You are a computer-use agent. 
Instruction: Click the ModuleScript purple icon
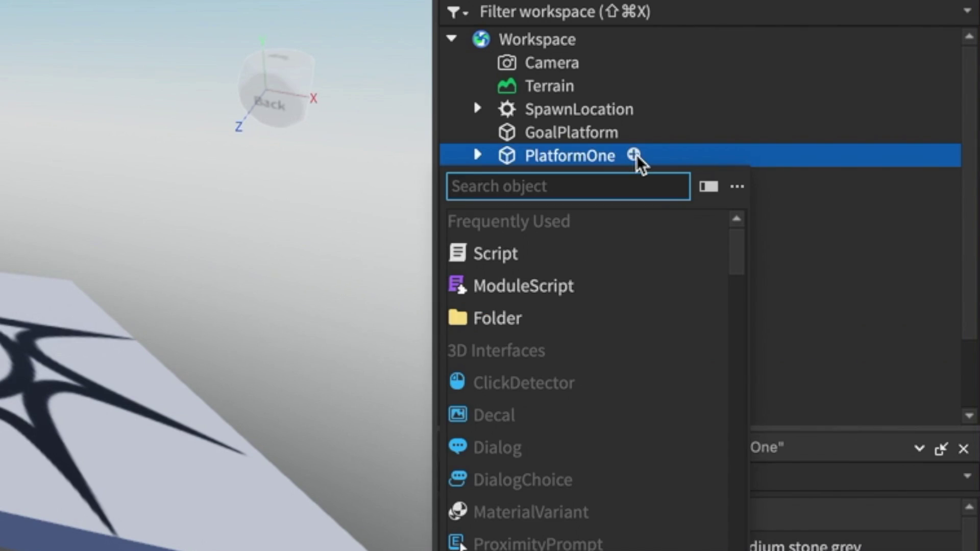point(457,285)
